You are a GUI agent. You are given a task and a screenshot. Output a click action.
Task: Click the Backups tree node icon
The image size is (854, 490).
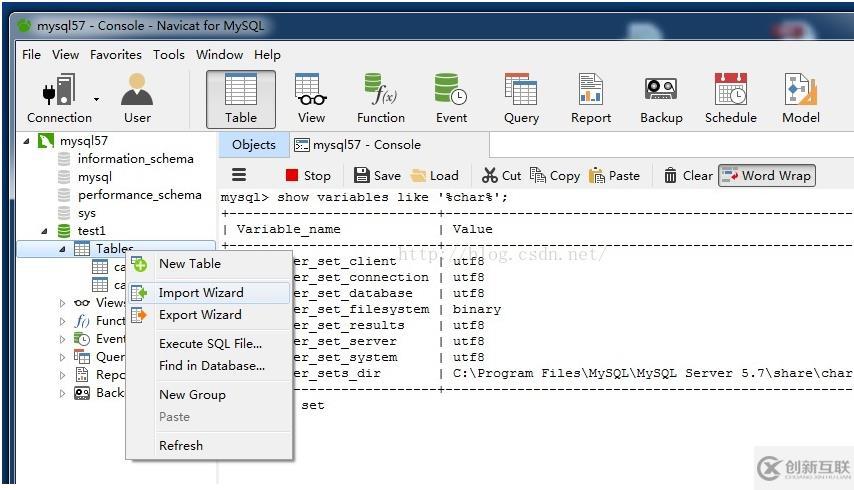click(x=82, y=393)
